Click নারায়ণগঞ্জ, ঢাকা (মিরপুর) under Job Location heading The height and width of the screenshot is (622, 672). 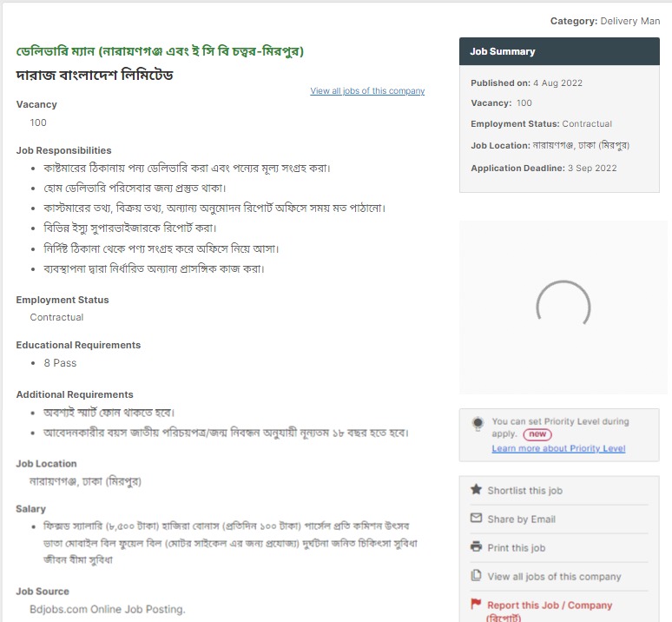point(85,481)
